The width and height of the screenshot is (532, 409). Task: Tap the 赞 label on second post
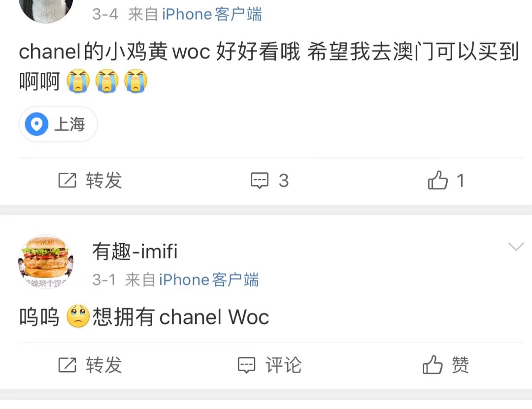click(460, 365)
